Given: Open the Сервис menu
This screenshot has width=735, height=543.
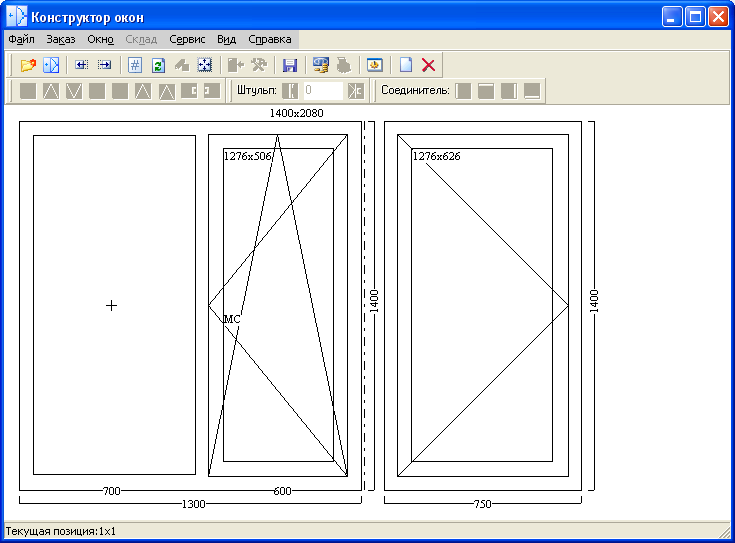Looking at the screenshot, I should (x=187, y=39).
